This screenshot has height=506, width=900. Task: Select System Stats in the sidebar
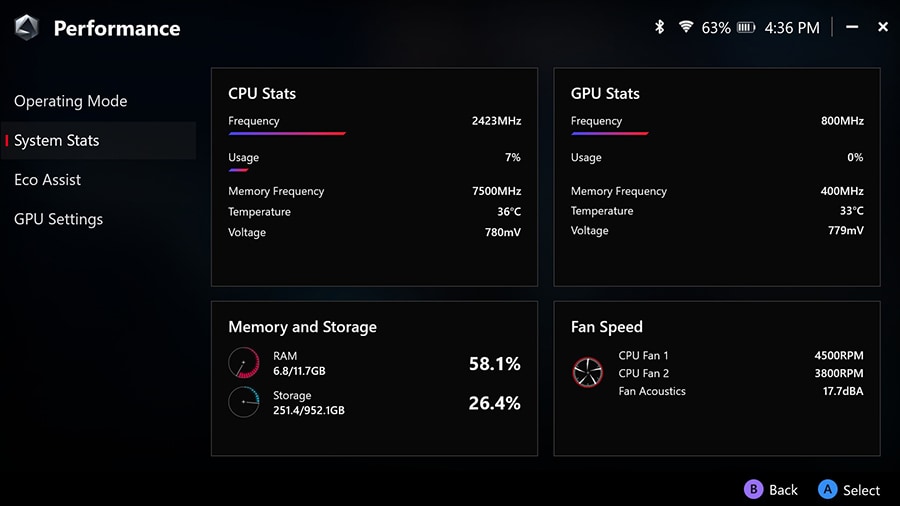coord(57,141)
